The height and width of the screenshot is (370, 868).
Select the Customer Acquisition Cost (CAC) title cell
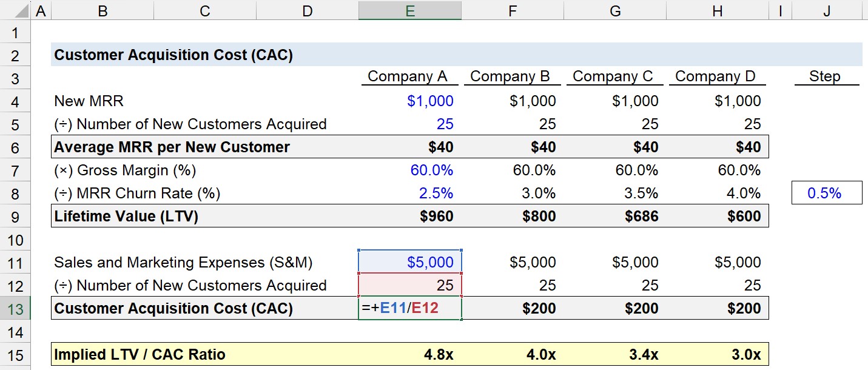pos(173,55)
